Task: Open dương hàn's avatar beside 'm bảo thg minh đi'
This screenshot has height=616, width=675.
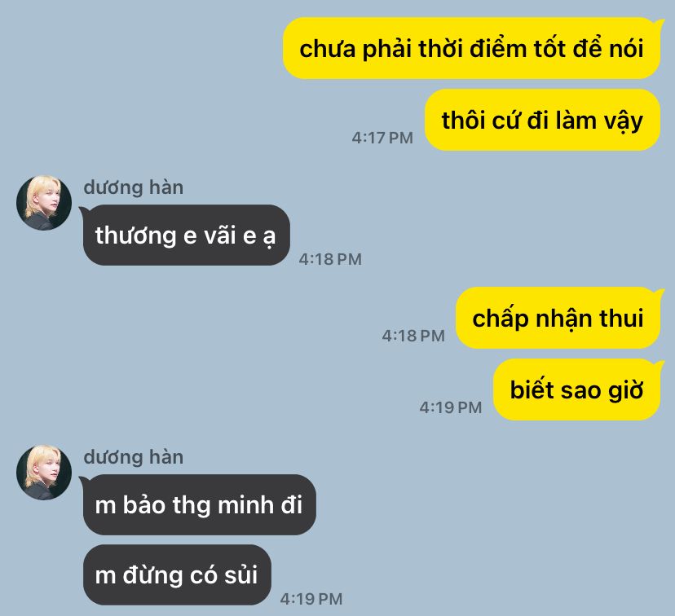Action: [44, 473]
